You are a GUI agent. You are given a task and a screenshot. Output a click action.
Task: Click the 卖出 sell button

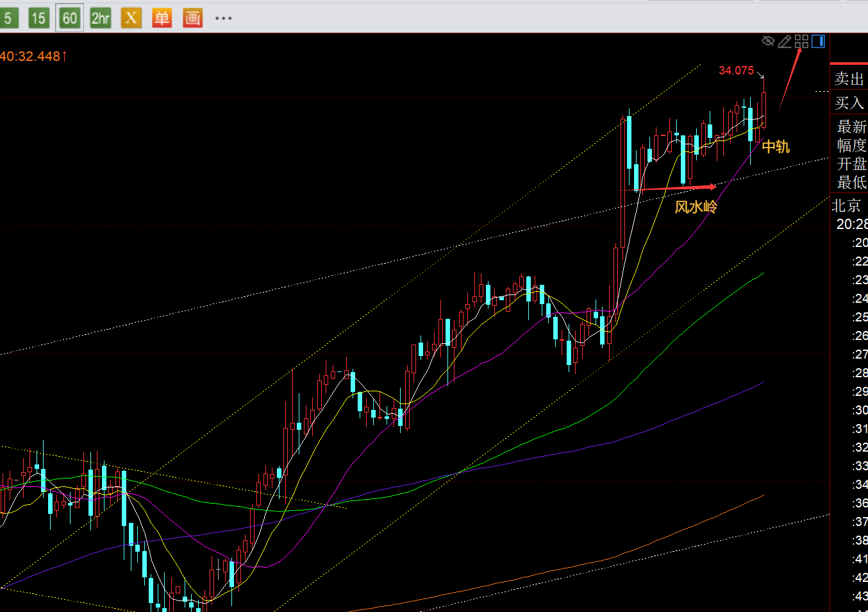click(x=849, y=79)
